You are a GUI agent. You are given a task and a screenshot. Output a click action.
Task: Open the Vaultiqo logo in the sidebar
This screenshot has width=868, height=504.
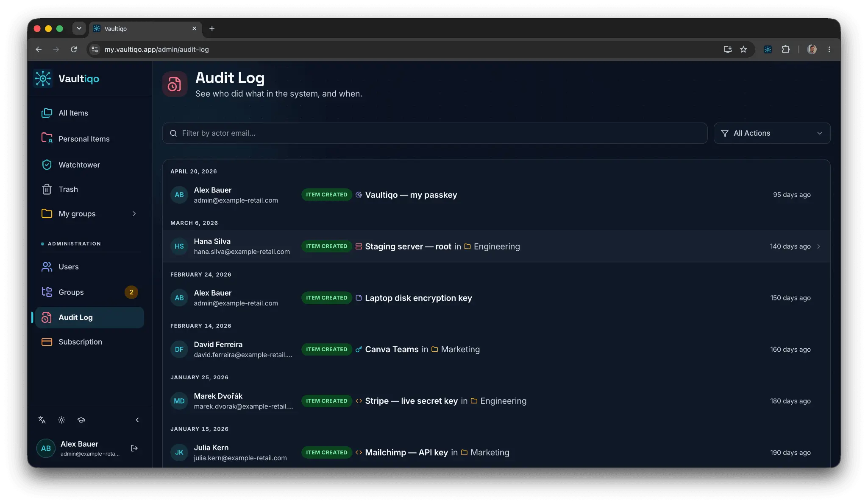pos(66,78)
